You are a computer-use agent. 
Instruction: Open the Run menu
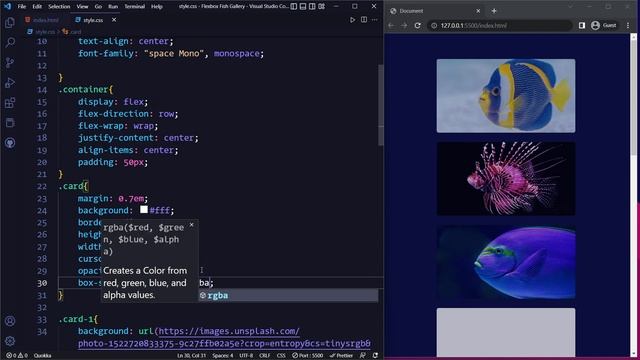point(113,7)
